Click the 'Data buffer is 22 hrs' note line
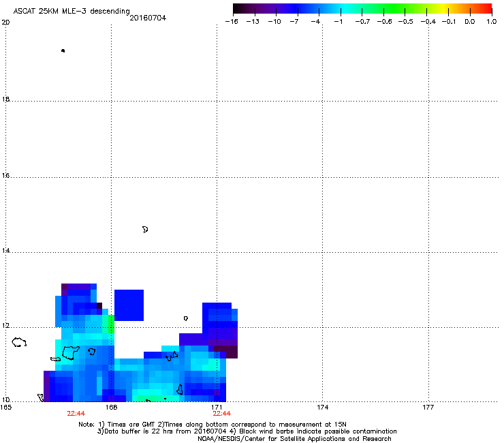Image resolution: width=504 pixels, height=443 pixels. click(x=247, y=431)
